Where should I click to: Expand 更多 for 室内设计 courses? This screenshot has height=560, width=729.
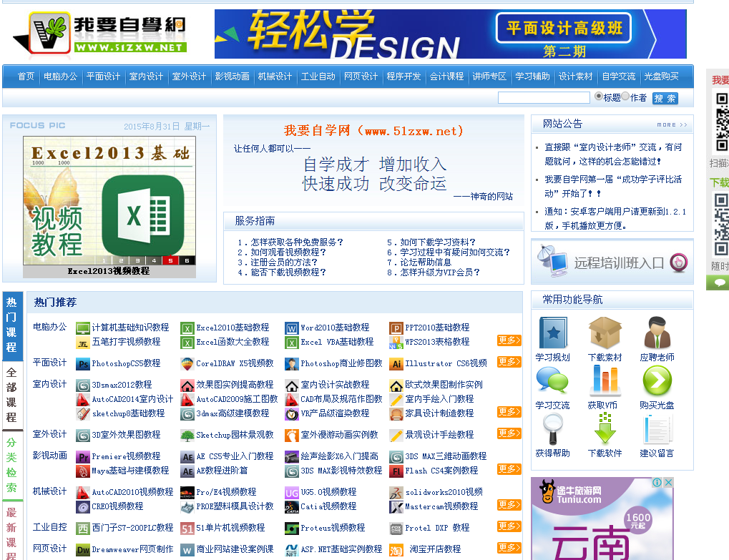509,412
